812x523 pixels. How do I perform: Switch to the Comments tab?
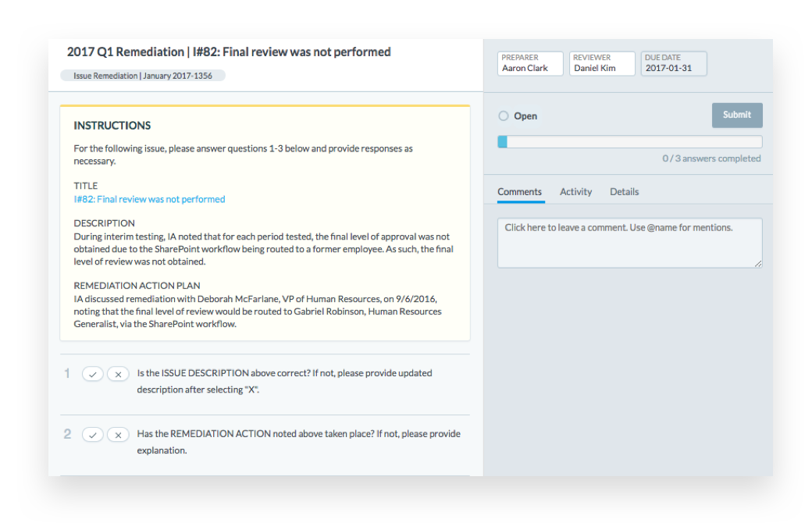pos(519,192)
